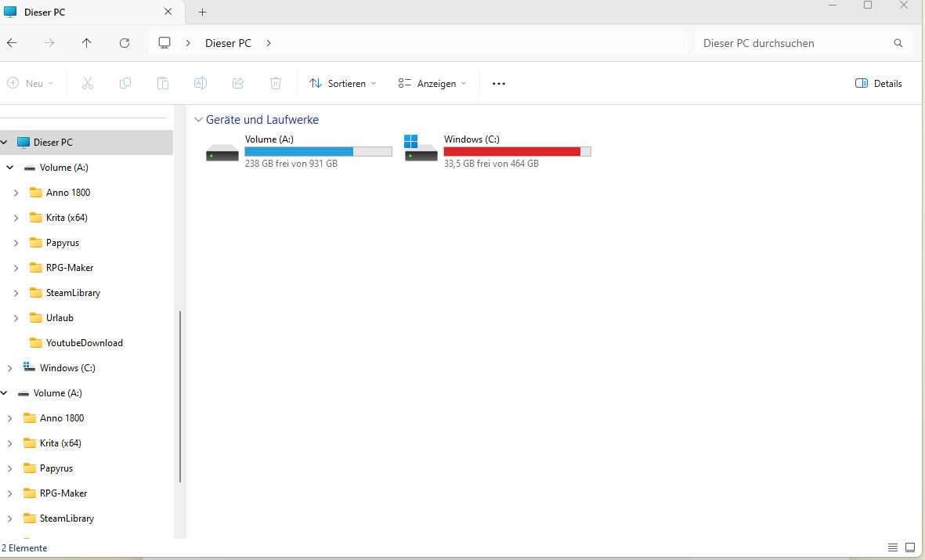Image resolution: width=925 pixels, height=560 pixels.
Task: Open the Sortieren dropdown
Action: (x=343, y=84)
